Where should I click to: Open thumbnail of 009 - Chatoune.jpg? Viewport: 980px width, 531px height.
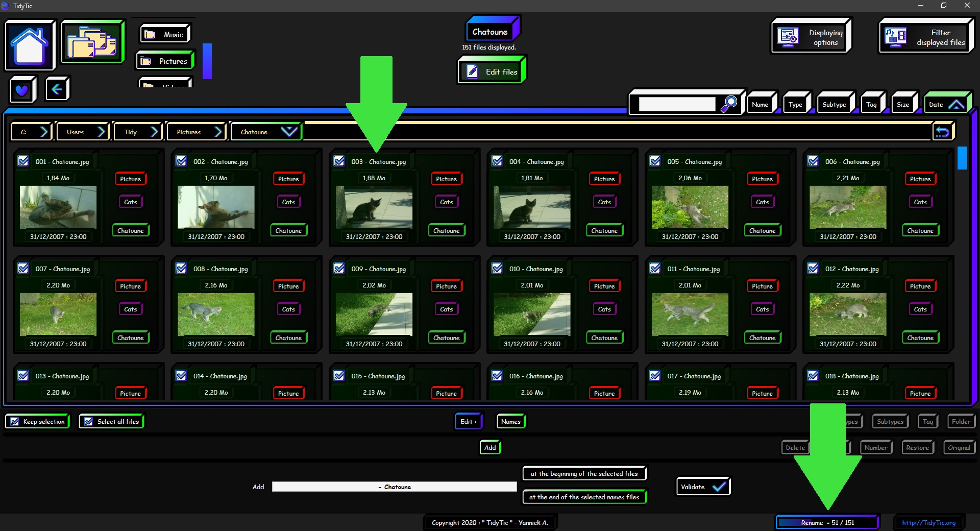(x=374, y=314)
